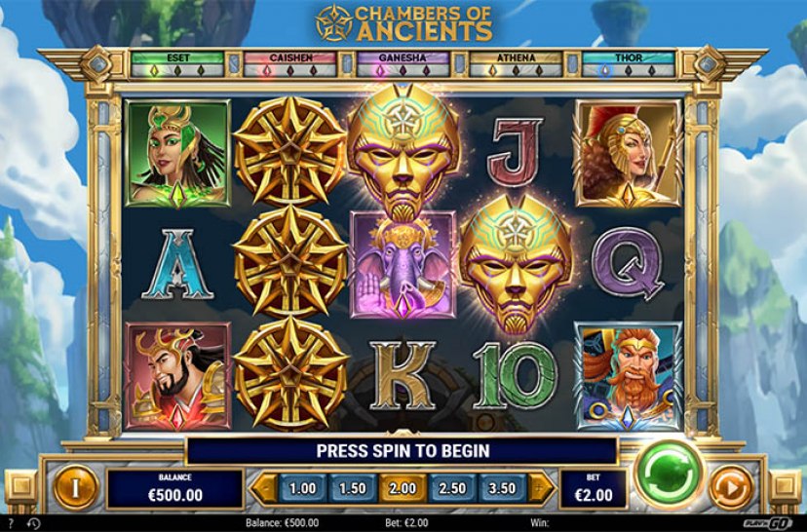
Task: Select the 3.50 bet value
Action: pyautogui.click(x=502, y=488)
